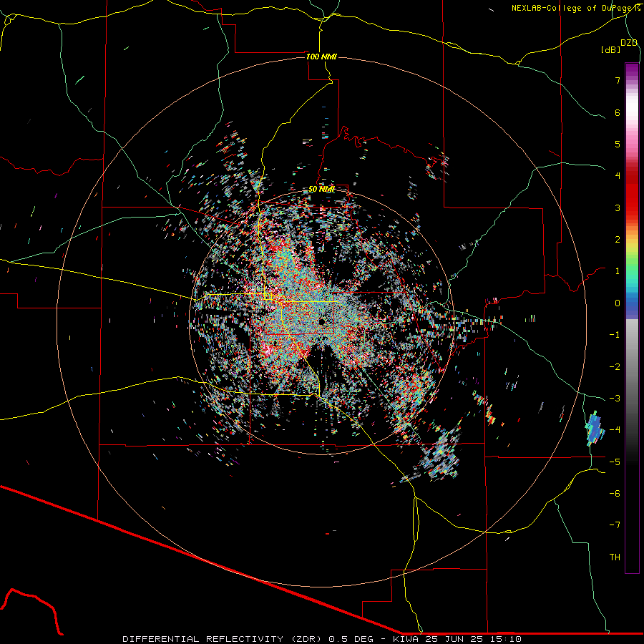Click the red section of the color scale

pos(632,193)
